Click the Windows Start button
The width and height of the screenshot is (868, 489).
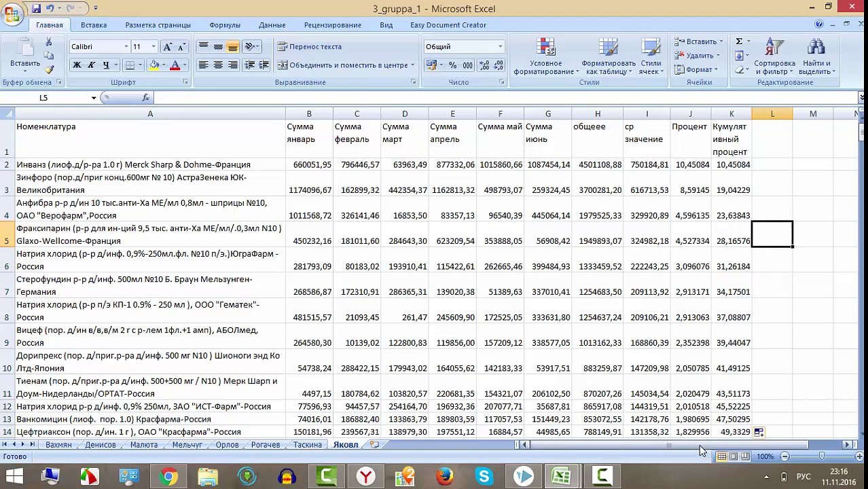coord(14,477)
